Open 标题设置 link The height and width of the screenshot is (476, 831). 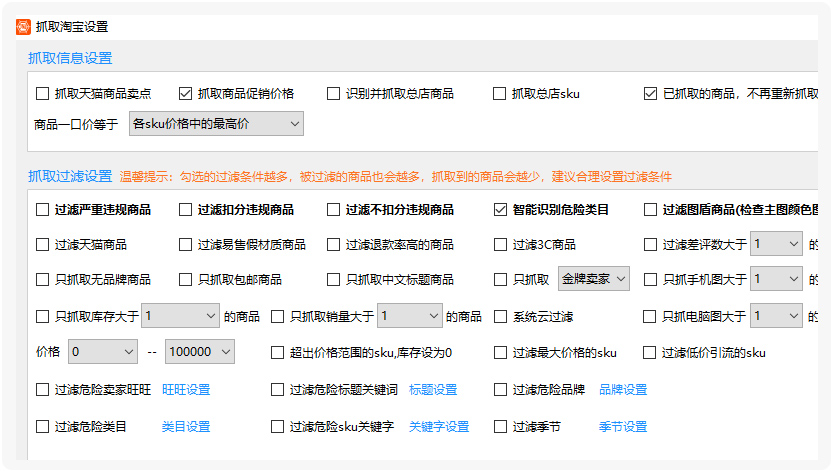pyautogui.click(x=433, y=390)
